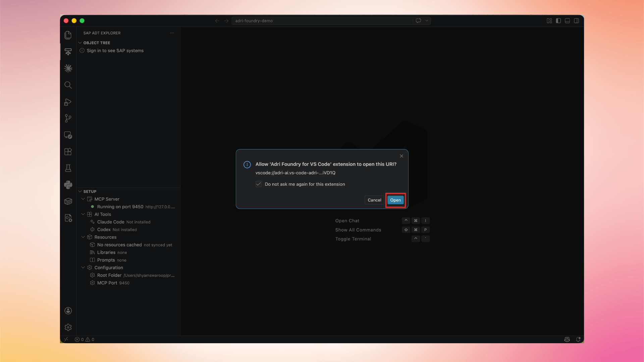Open Search view in activity bar
The height and width of the screenshot is (362, 644).
pos(68,85)
